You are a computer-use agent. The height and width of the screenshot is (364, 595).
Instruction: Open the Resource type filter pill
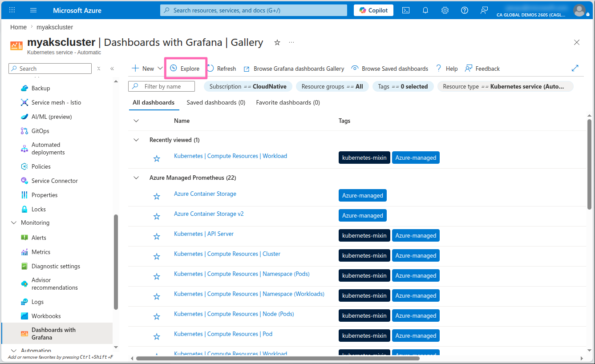pyautogui.click(x=506, y=86)
